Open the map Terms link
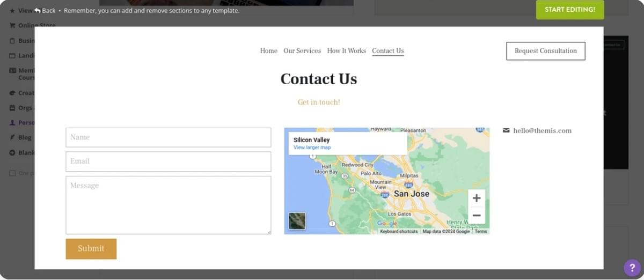 (481, 232)
